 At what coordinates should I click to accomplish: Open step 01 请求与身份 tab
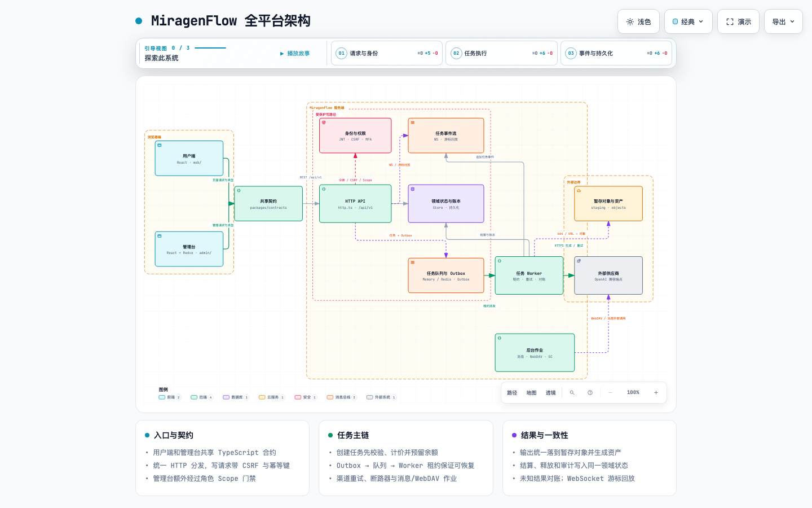tap(387, 53)
